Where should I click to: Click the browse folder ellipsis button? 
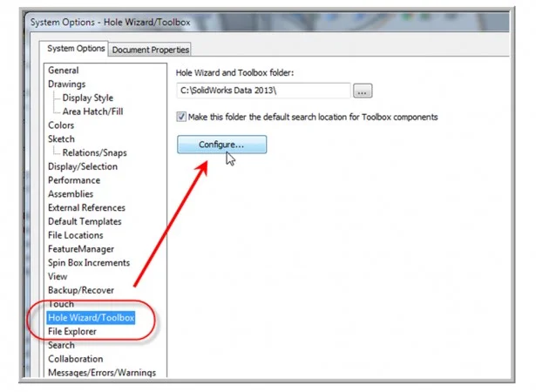363,91
